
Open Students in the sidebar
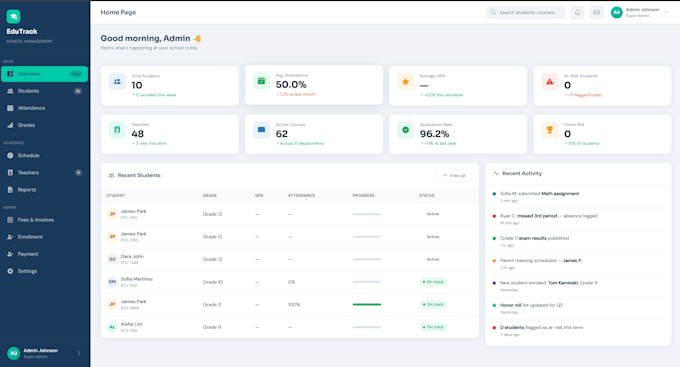pyautogui.click(x=44, y=91)
